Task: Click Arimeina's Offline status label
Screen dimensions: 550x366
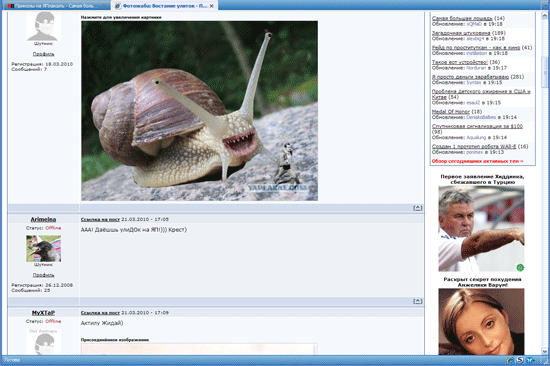Action: pyautogui.click(x=53, y=228)
